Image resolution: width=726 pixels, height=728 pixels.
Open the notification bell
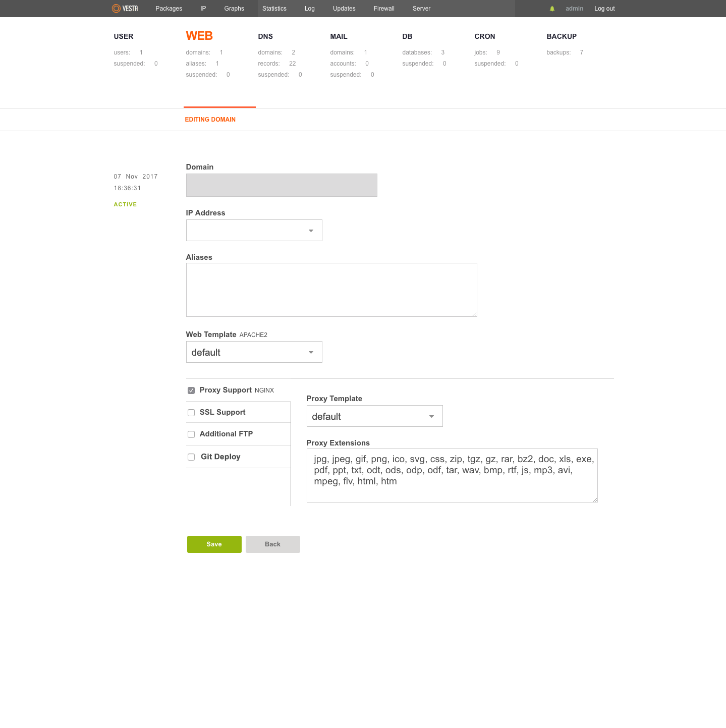tap(551, 8)
